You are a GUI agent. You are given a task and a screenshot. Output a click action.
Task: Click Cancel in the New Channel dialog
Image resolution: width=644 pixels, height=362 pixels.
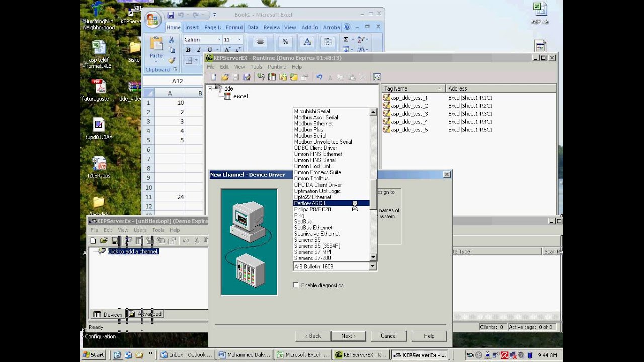pos(388,336)
